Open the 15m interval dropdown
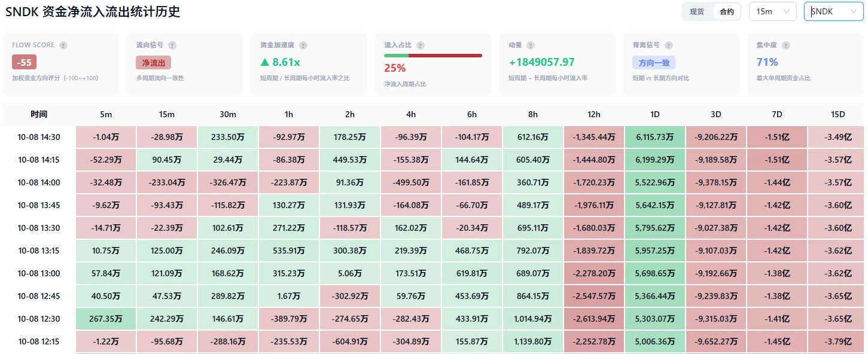 coord(773,11)
